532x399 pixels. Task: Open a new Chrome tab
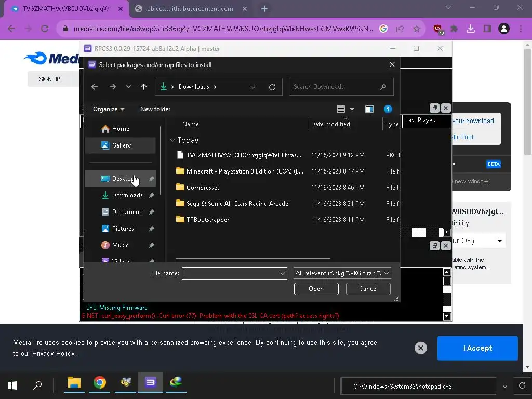point(264,9)
